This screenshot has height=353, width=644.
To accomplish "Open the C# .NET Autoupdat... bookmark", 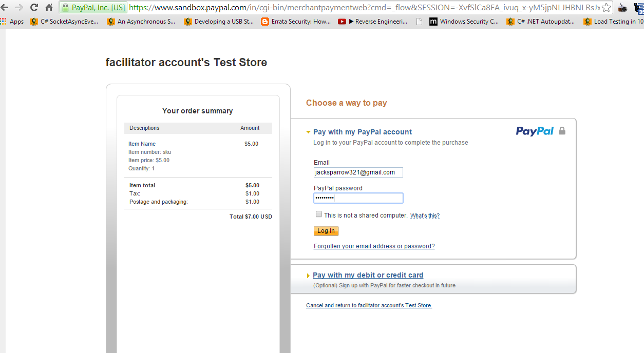I will pos(541,22).
